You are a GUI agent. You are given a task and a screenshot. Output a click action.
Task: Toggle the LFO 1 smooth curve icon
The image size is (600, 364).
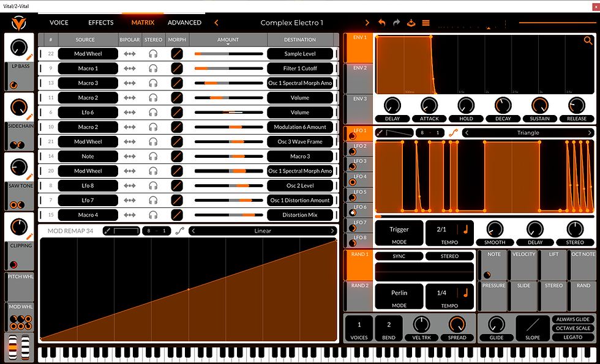(453, 133)
